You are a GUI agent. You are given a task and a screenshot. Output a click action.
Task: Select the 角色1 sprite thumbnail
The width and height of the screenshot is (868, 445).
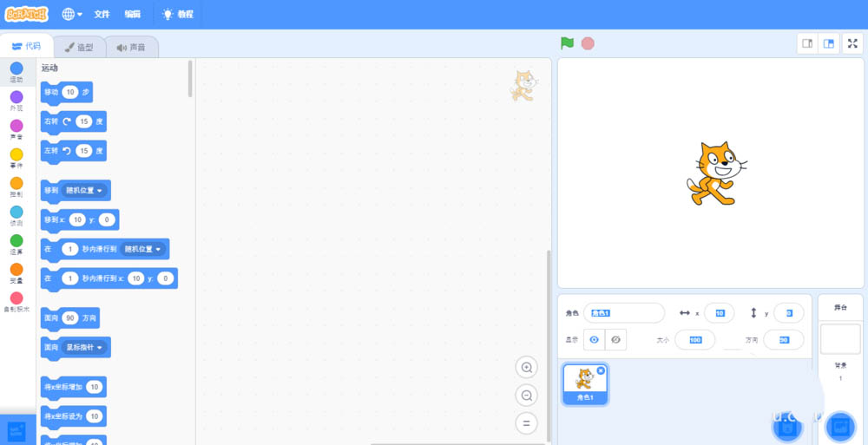585,384
